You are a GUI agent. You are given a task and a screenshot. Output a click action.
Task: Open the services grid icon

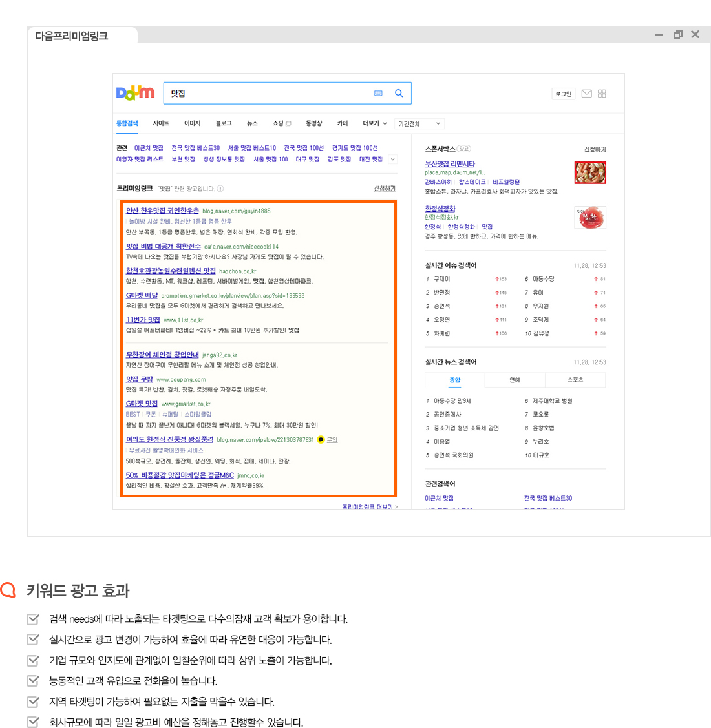[602, 94]
